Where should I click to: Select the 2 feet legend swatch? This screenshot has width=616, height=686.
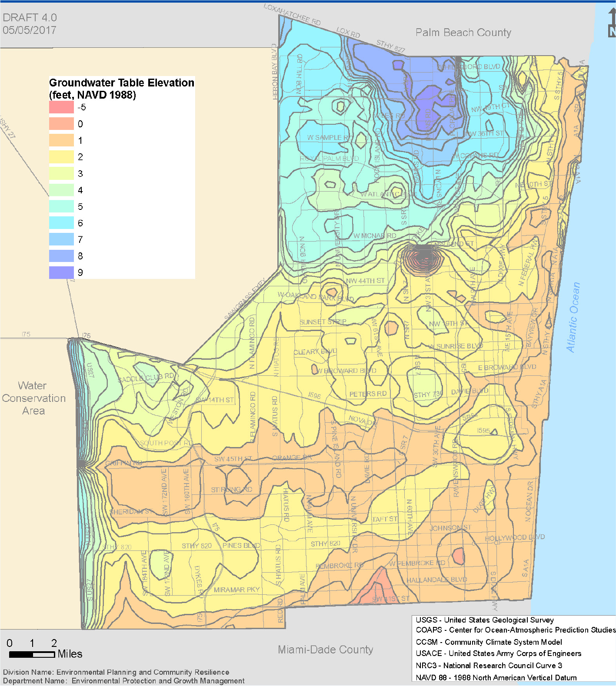point(61,157)
